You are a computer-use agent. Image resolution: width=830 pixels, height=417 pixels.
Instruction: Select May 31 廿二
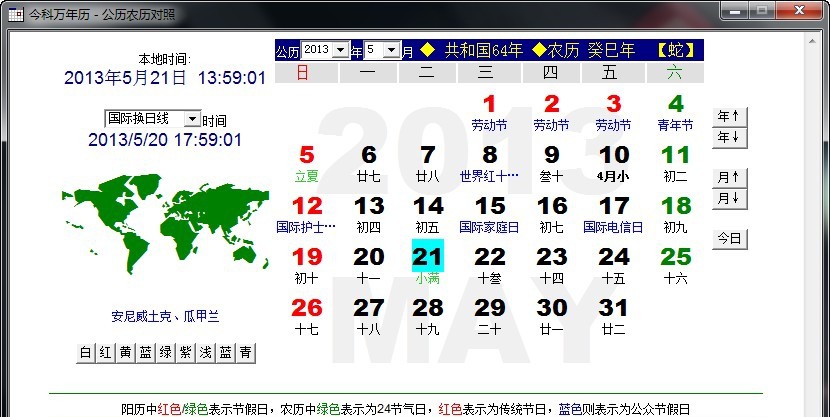click(x=613, y=316)
